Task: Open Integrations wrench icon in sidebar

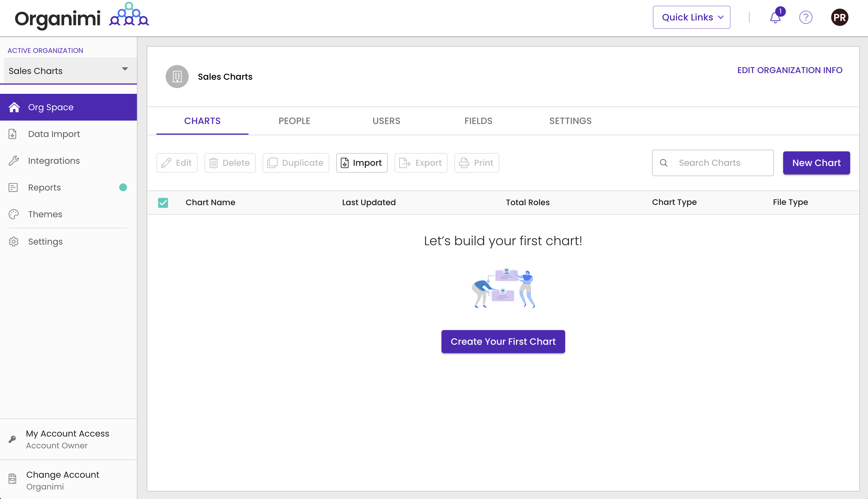Action: [x=13, y=161]
